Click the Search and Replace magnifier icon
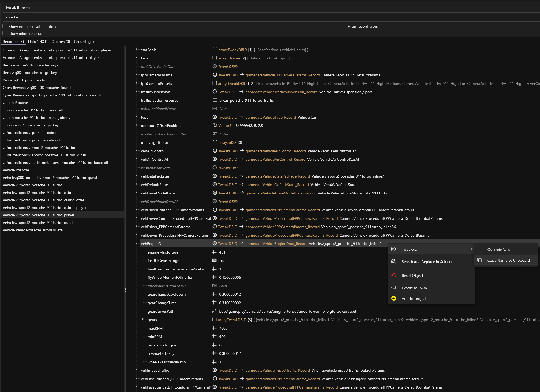The width and height of the screenshot is (540, 392). [394, 262]
